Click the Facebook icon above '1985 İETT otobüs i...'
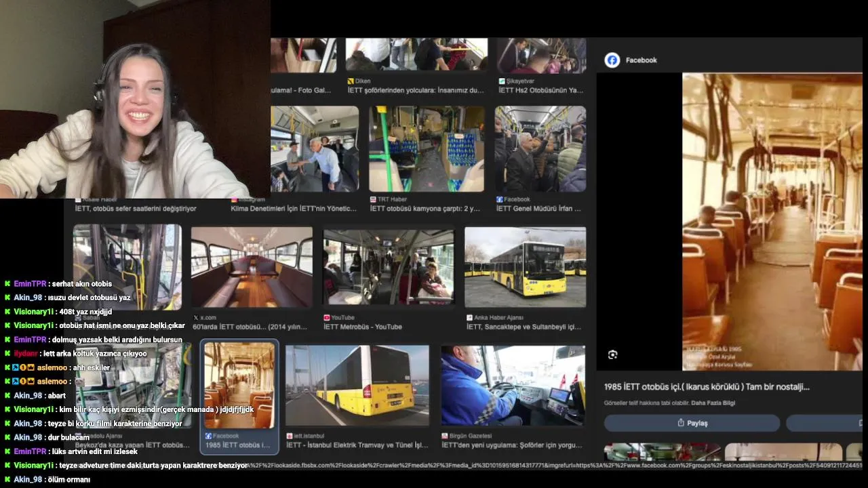This screenshot has height=488, width=868. click(x=209, y=436)
